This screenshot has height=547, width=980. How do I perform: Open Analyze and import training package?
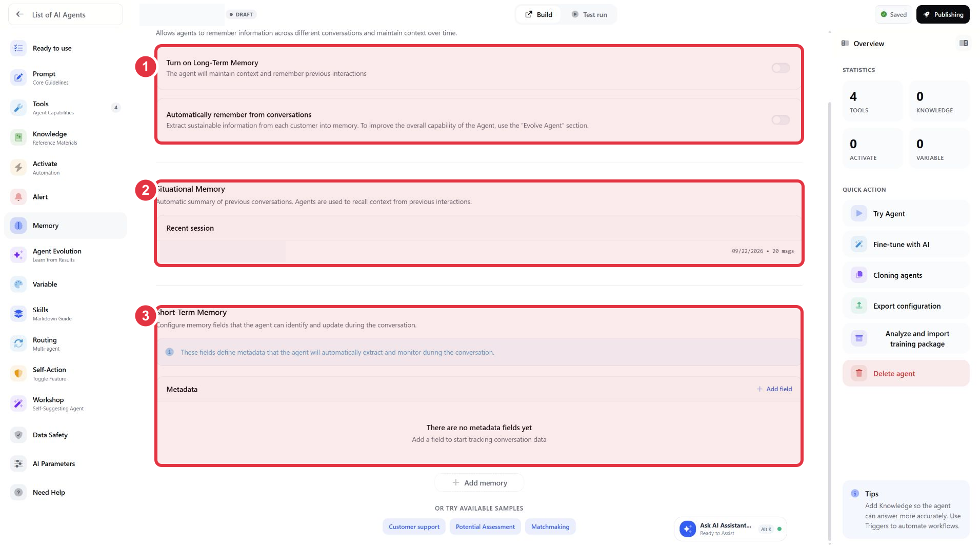pos(906,338)
